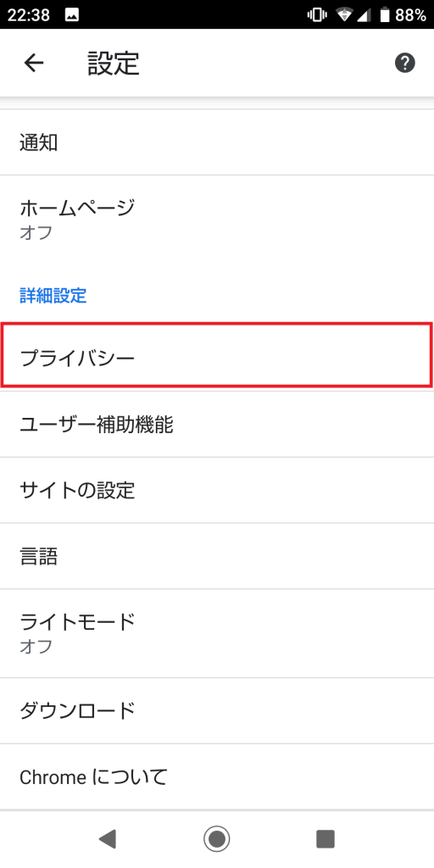The width and height of the screenshot is (434, 868).
Task: Tap the vibrate mode status icon
Action: [x=317, y=15]
